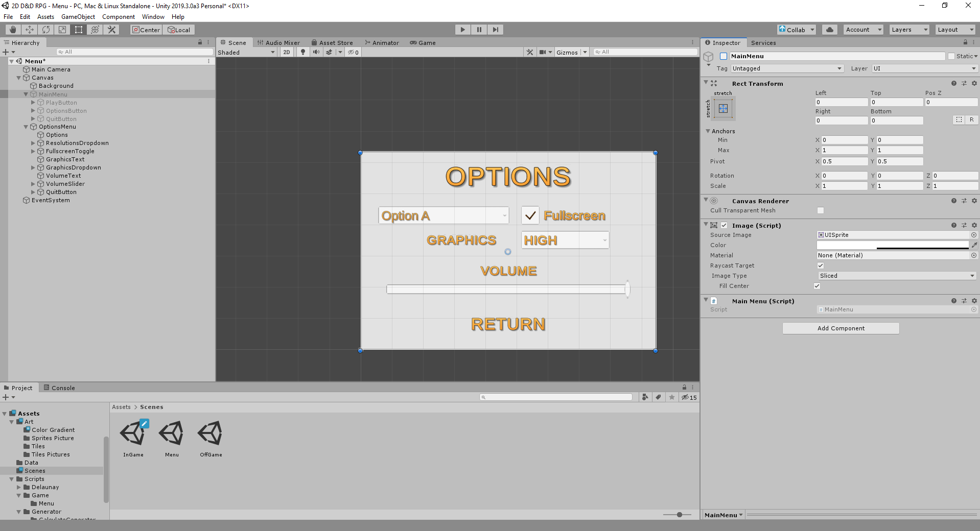Image resolution: width=980 pixels, height=531 pixels.
Task: Open the Rect Transform help reference
Action: [954, 83]
